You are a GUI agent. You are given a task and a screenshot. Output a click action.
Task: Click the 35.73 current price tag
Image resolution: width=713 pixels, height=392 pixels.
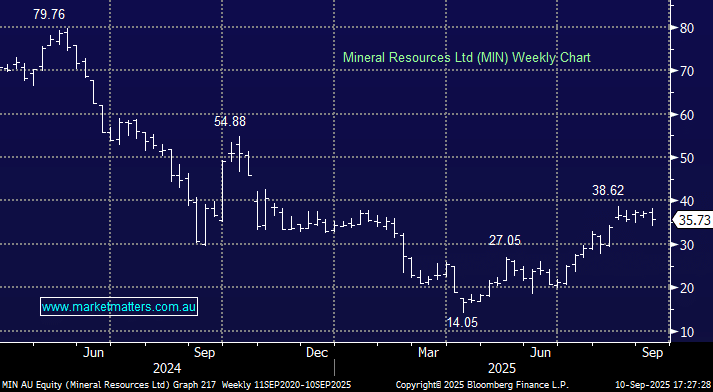[x=694, y=220]
